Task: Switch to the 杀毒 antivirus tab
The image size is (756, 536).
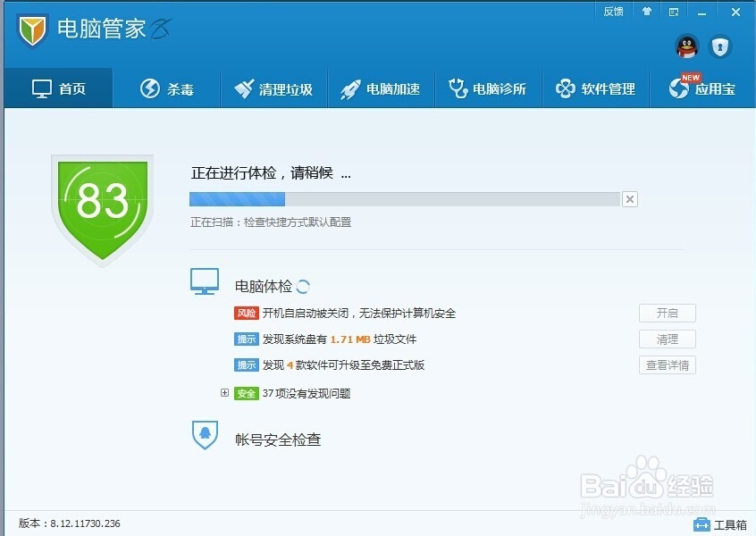Action: click(167, 88)
